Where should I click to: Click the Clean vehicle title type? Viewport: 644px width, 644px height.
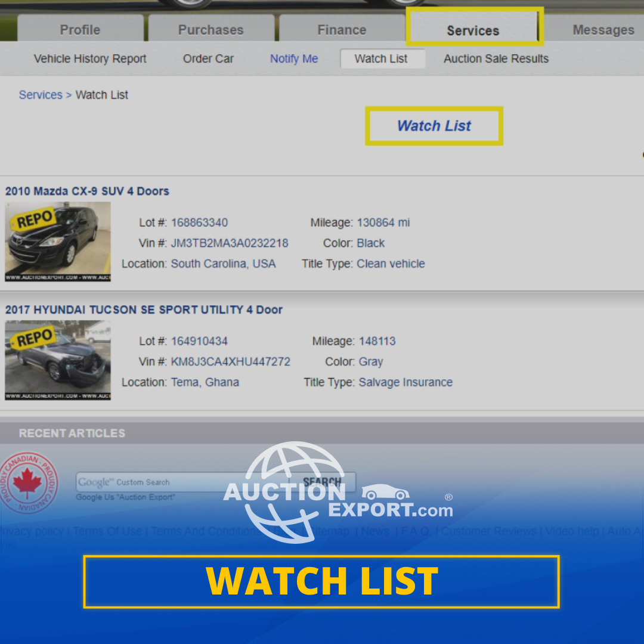(x=391, y=264)
